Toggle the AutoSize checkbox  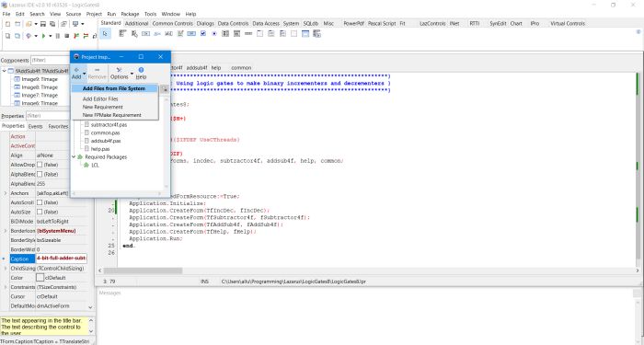[40, 212]
